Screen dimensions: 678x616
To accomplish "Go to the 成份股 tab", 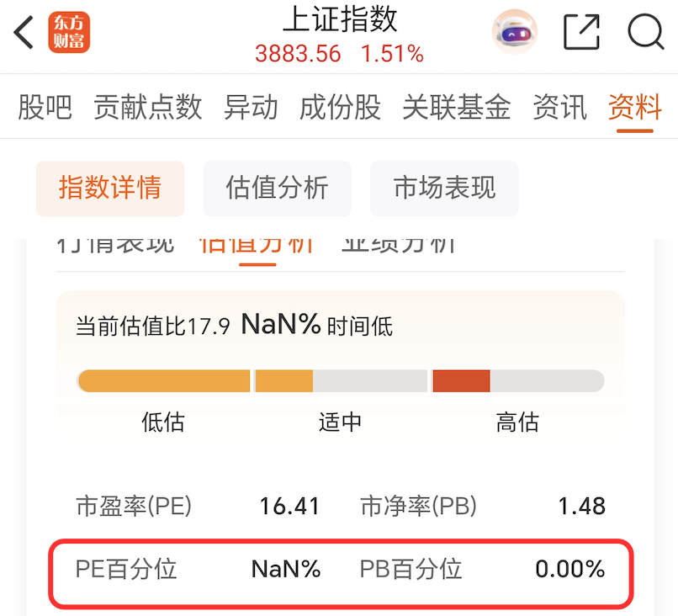I will [x=341, y=107].
